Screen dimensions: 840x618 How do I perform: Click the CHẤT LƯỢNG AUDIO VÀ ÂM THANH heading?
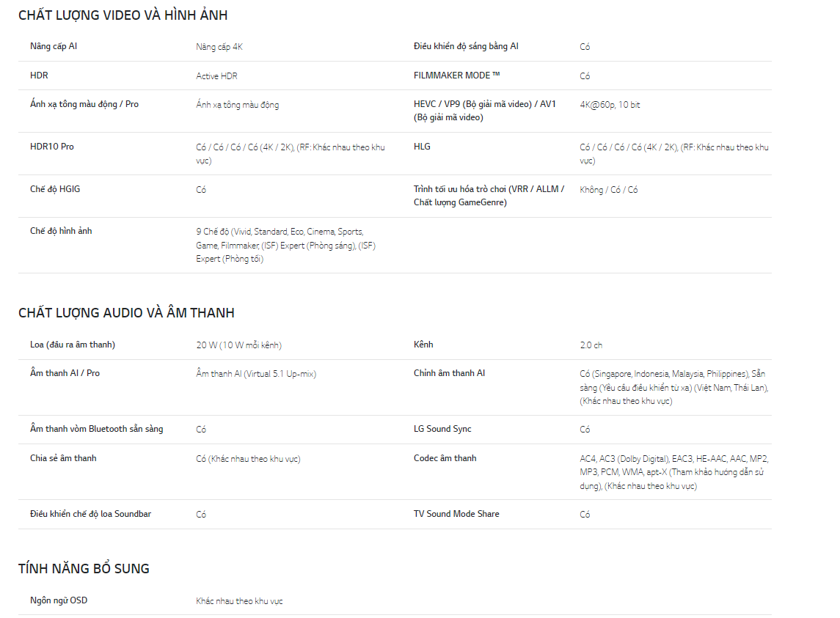point(126,313)
